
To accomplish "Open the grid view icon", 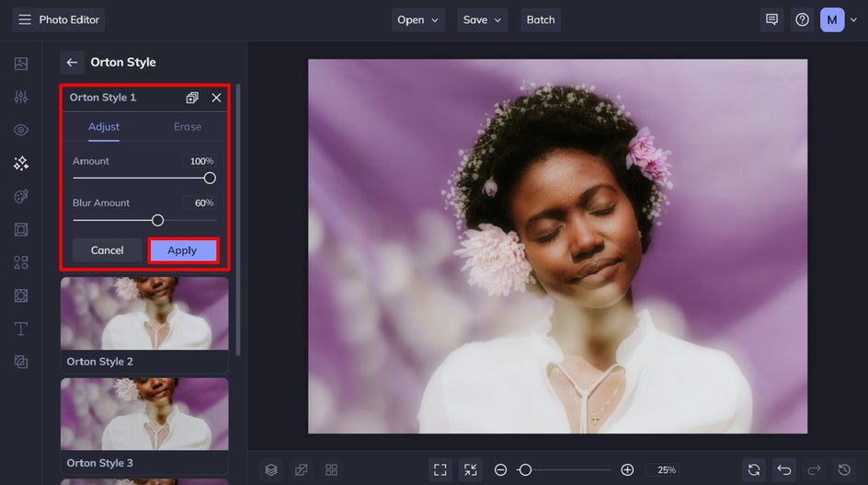I will click(332, 470).
